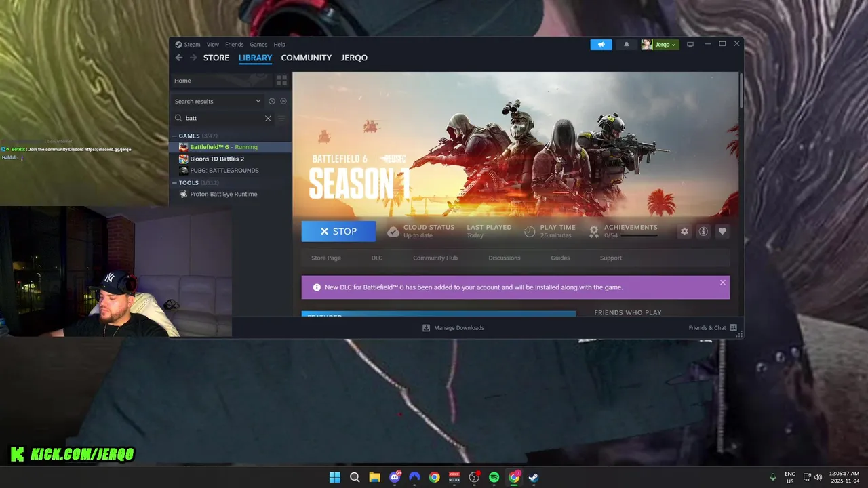Select Bloons TD Battles 2 in the list
The image size is (868, 488).
click(x=231, y=159)
